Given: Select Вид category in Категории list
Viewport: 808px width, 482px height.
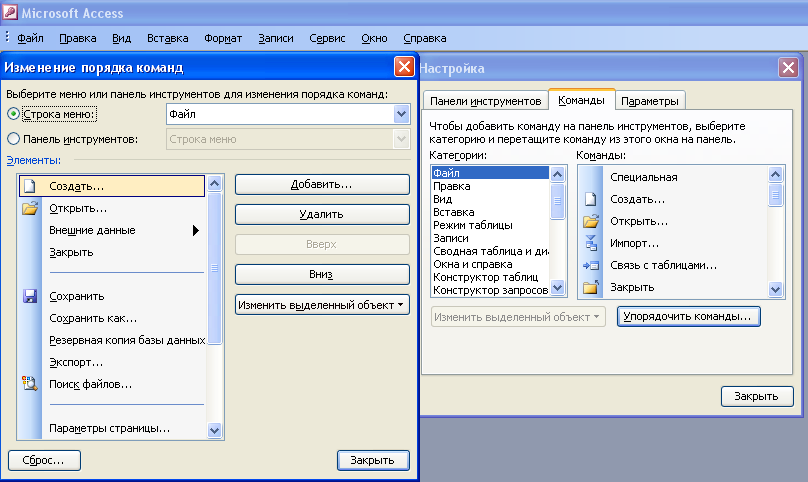Looking at the screenshot, I should point(490,199).
